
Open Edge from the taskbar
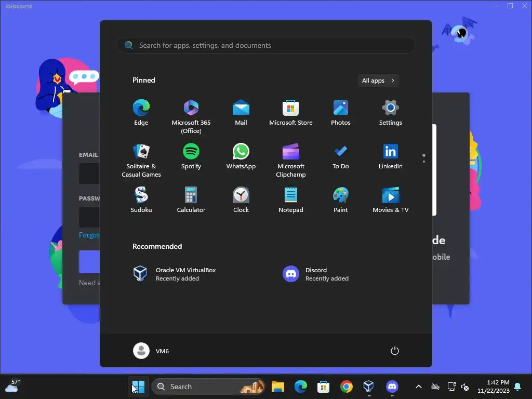[301, 387]
